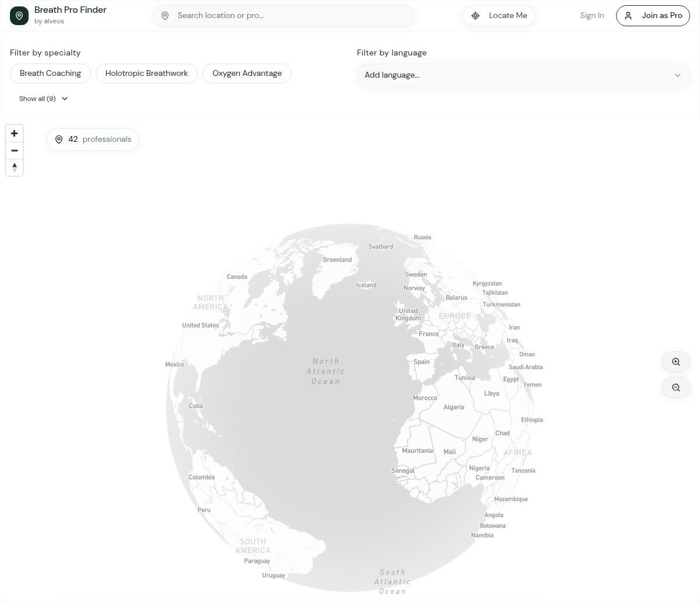Click the map pin icon in the search bar
Image resolution: width=700 pixels, height=607 pixels.
[x=165, y=16]
